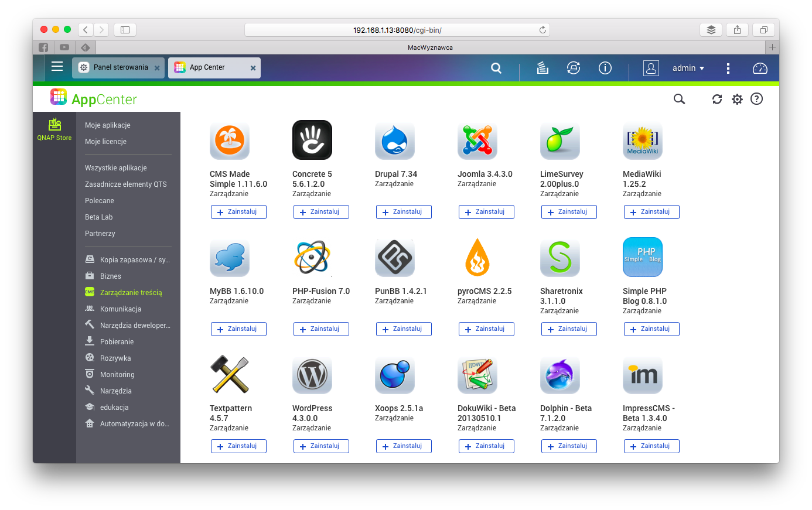Open the MediaWiki sunflower icon
This screenshot has height=510, width=812.
click(643, 140)
